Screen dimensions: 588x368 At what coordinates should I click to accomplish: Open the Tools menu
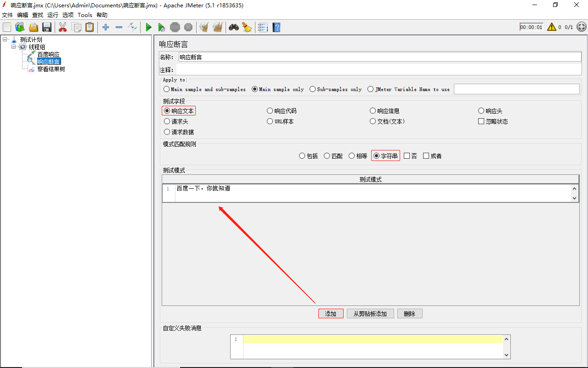[85, 15]
